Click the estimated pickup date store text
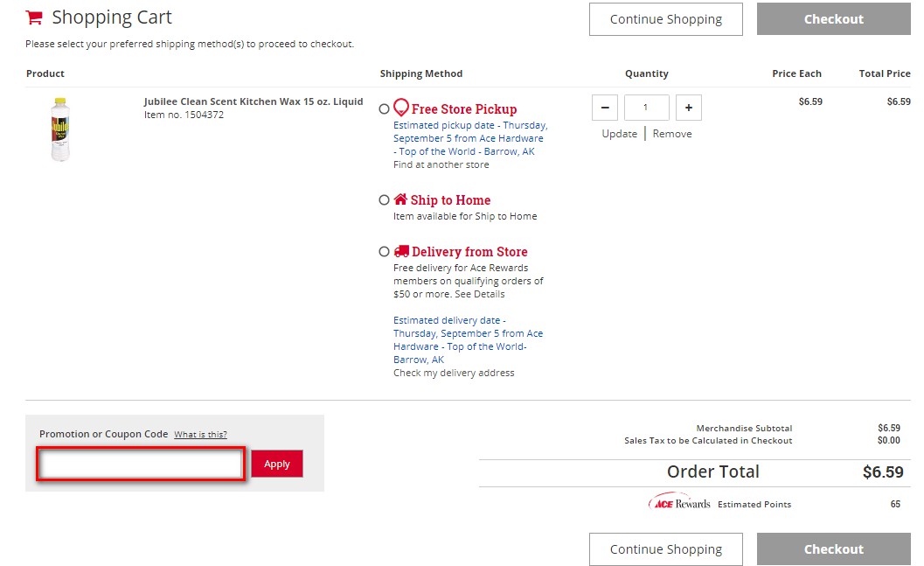This screenshot has height=566, width=924. pyautogui.click(x=470, y=138)
